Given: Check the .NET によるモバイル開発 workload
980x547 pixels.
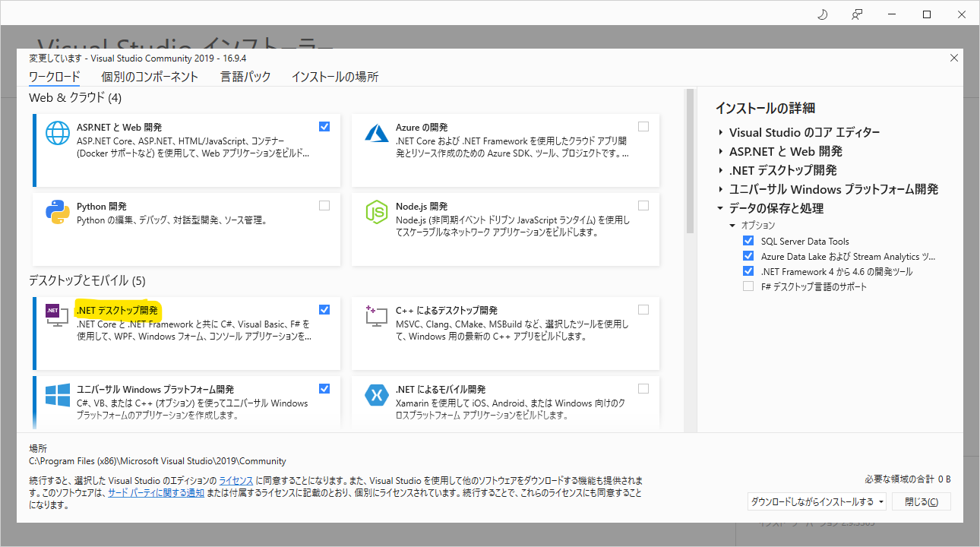Looking at the screenshot, I should coord(643,388).
